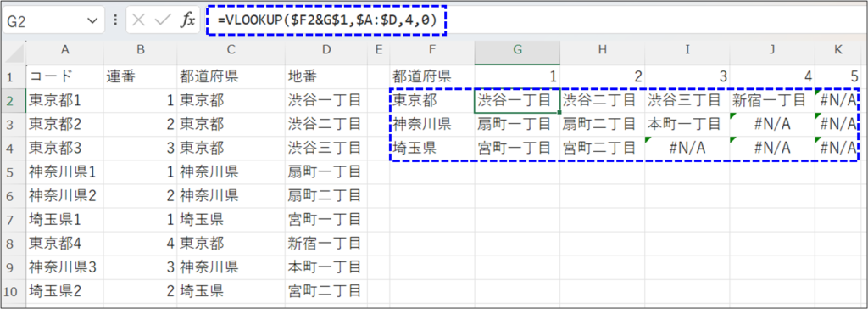The image size is (868, 309).
Task: Click cell D1 containing 地番
Action: click(326, 76)
